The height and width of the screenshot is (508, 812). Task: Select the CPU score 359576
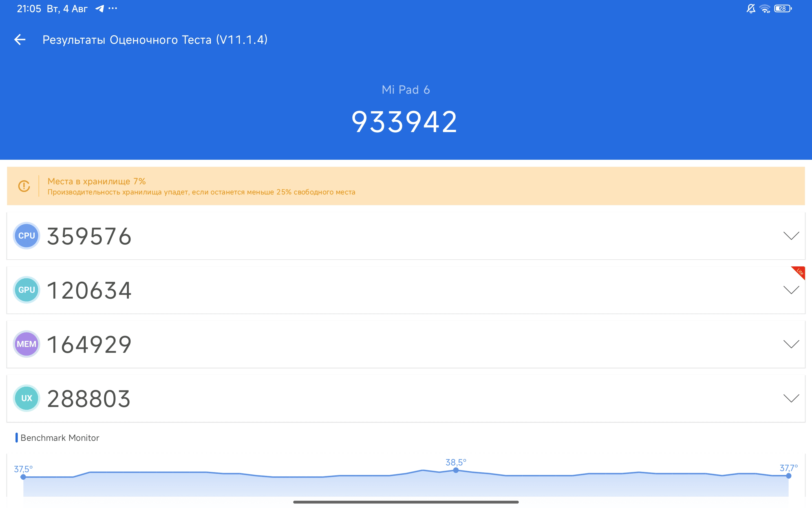89,236
